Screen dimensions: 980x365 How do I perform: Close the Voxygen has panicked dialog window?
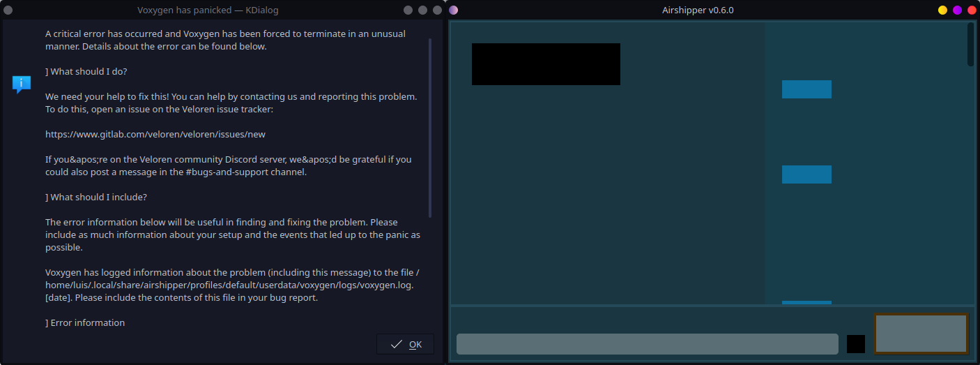pos(437,10)
